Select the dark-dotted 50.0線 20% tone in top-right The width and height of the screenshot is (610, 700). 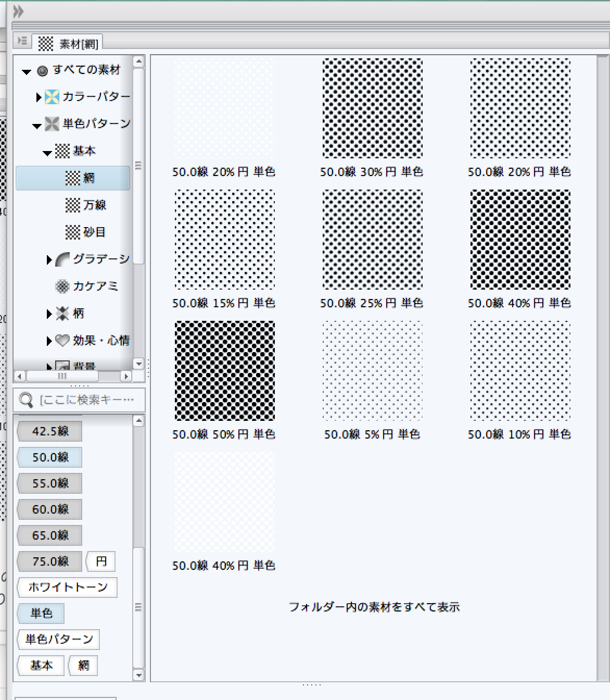[520, 108]
